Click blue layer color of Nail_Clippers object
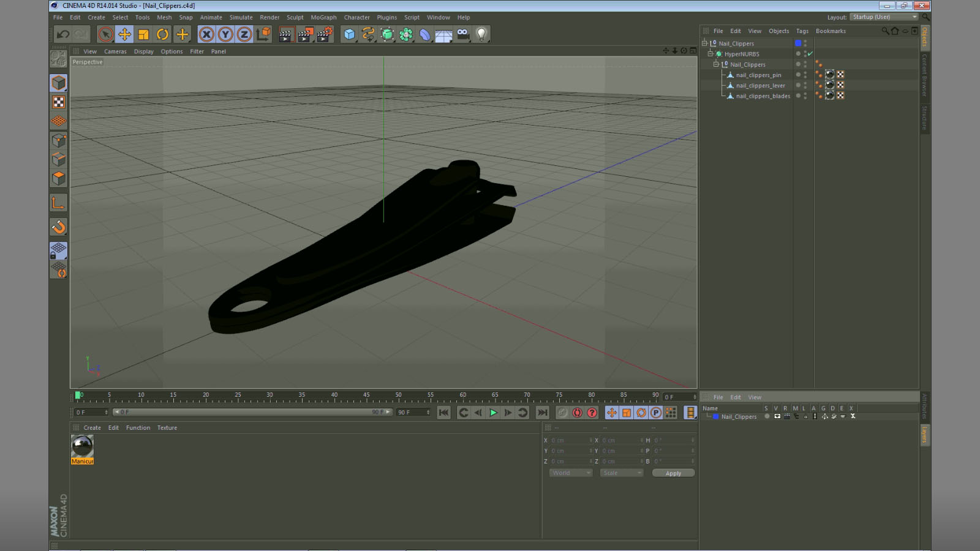The image size is (980, 551). pyautogui.click(x=798, y=43)
